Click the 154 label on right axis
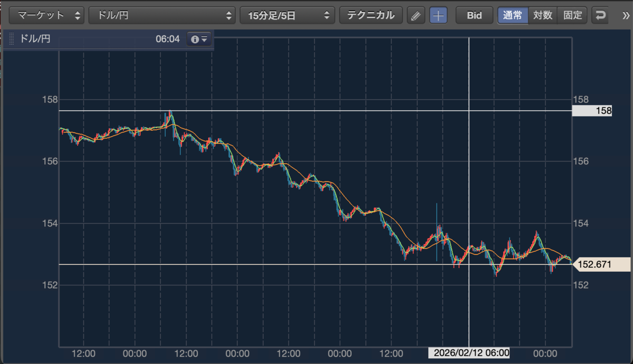The width and height of the screenshot is (633, 364). point(580,223)
